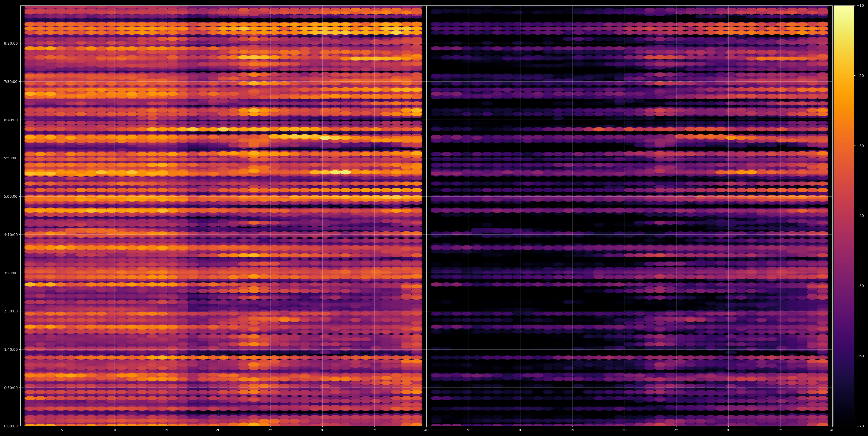Select the 4:10:00 tick label
This screenshot has width=868, height=436.
click(x=10, y=235)
